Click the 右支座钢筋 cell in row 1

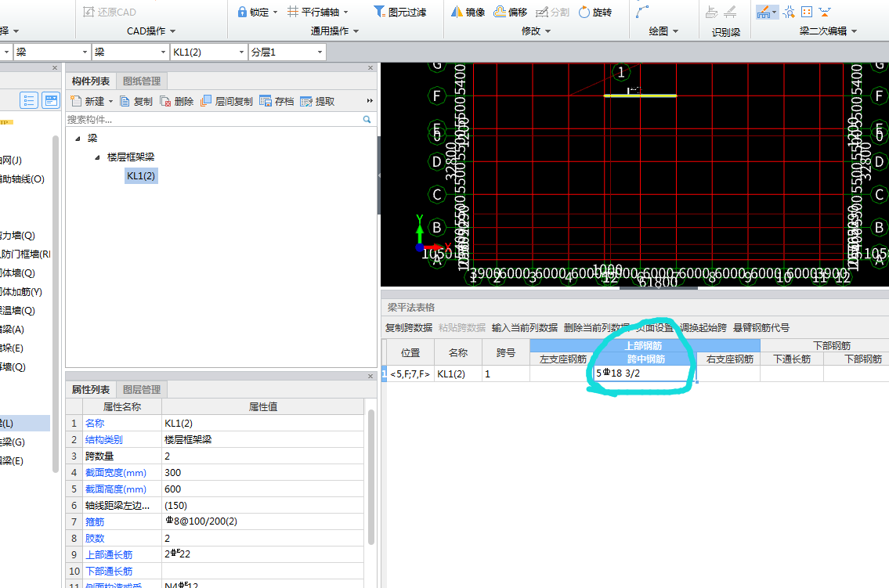(x=728, y=373)
